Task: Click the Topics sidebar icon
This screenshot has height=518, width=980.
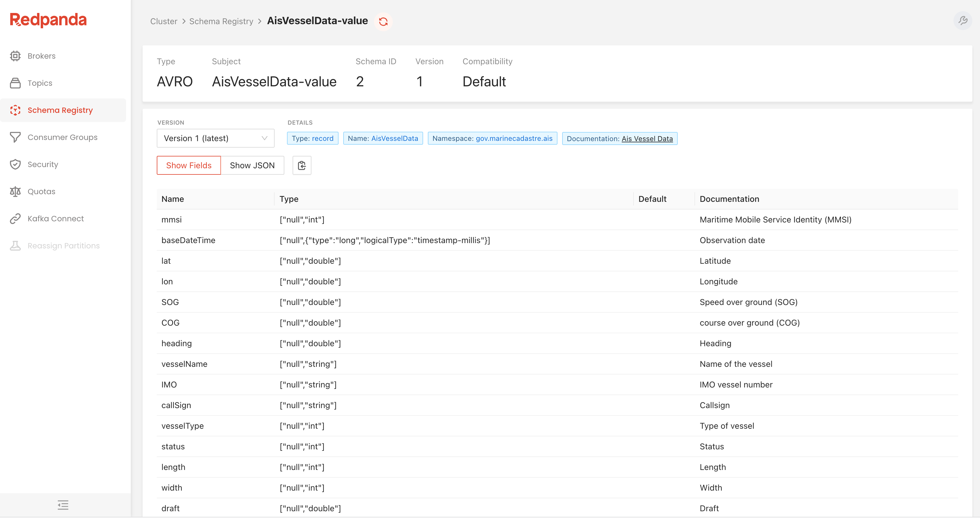Action: 15,83
